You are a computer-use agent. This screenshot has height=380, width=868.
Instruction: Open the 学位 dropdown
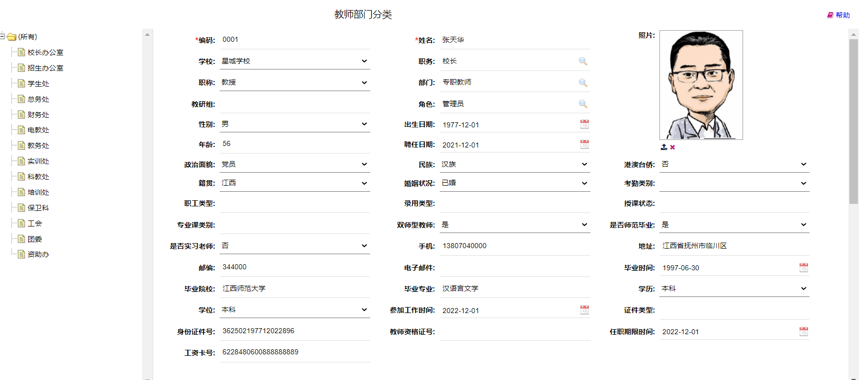coord(295,310)
